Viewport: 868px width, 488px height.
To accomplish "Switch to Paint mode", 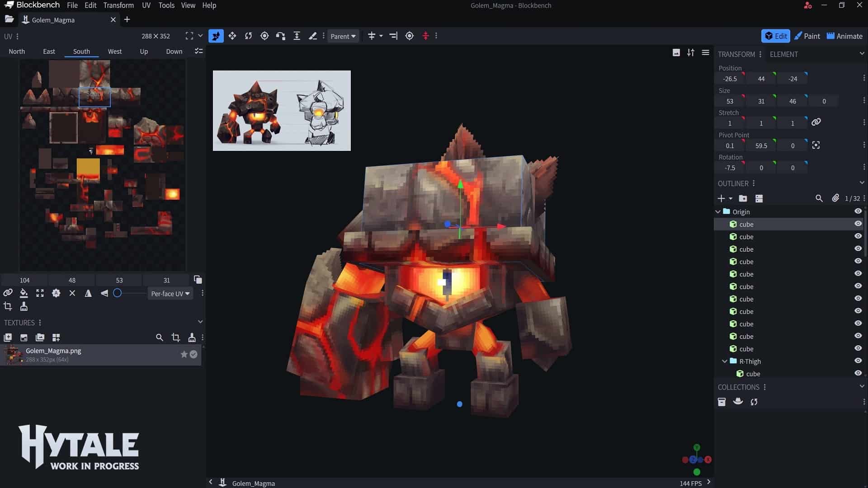I will (807, 36).
